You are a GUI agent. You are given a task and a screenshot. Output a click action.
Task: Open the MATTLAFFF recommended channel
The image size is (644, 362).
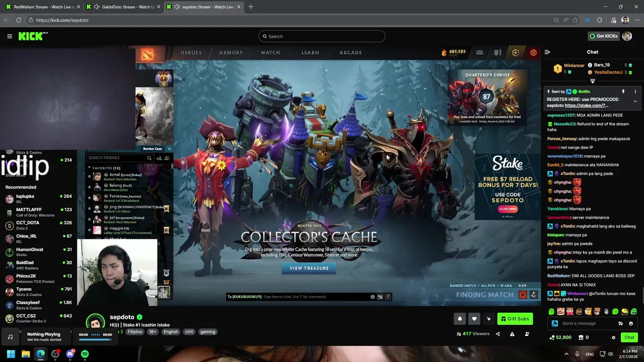tap(39, 212)
